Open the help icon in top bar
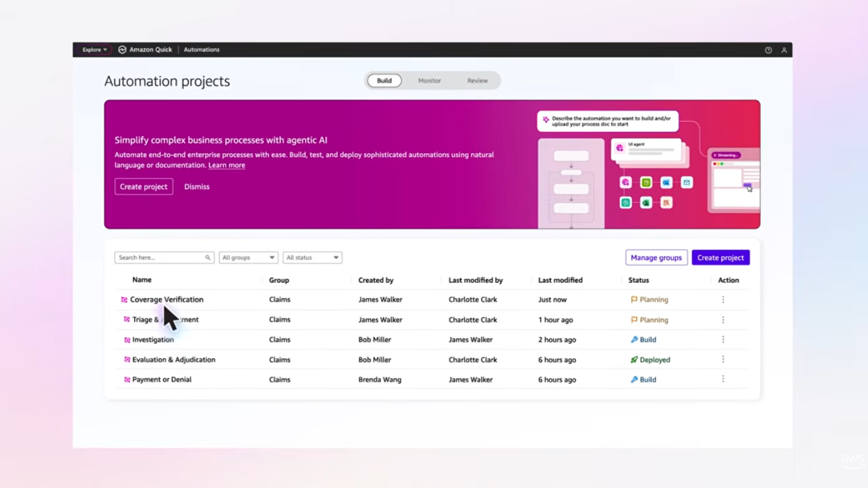The height and width of the screenshot is (488, 868). click(768, 50)
